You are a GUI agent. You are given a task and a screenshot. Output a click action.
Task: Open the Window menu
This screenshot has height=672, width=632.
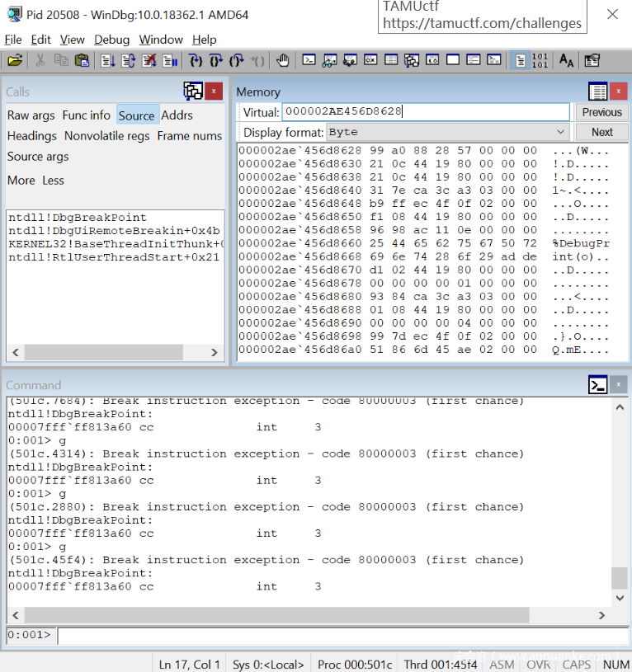[161, 40]
